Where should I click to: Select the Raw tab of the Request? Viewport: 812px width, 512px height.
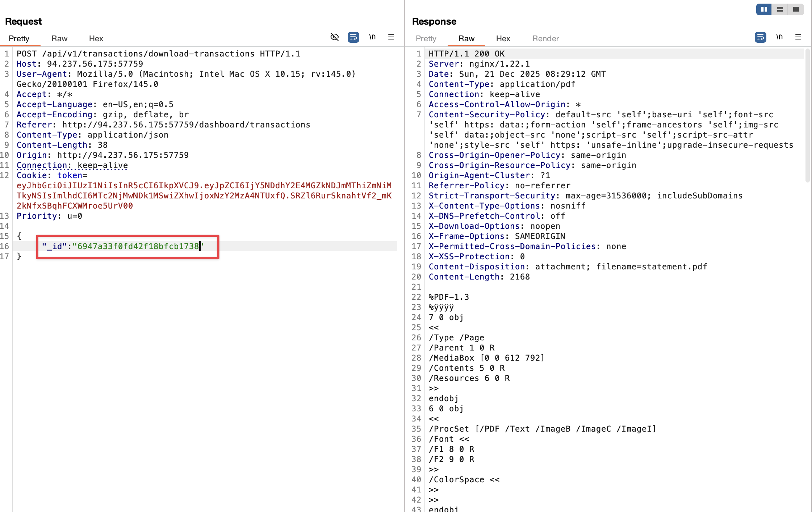(x=59, y=38)
